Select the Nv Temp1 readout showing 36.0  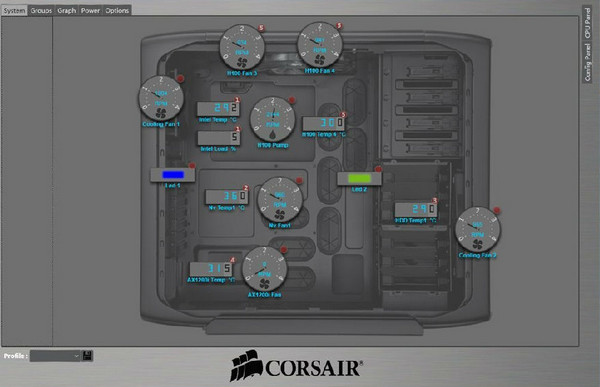(227, 197)
